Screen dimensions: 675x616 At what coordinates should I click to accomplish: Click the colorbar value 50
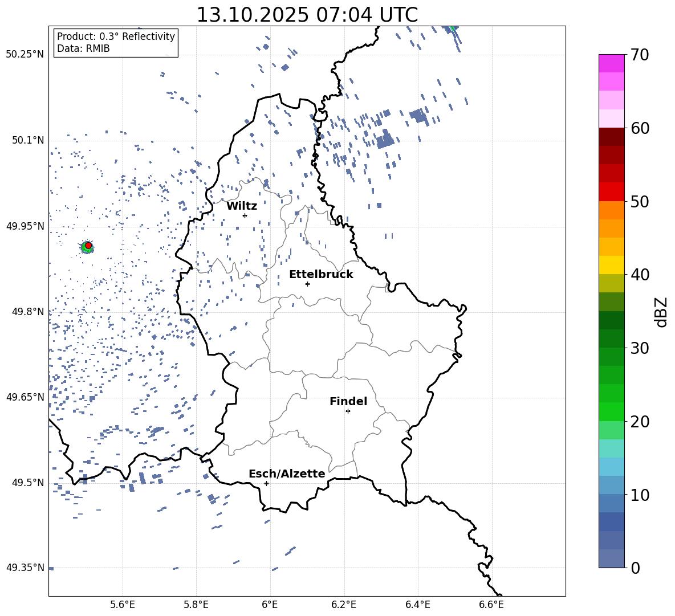[x=640, y=201]
